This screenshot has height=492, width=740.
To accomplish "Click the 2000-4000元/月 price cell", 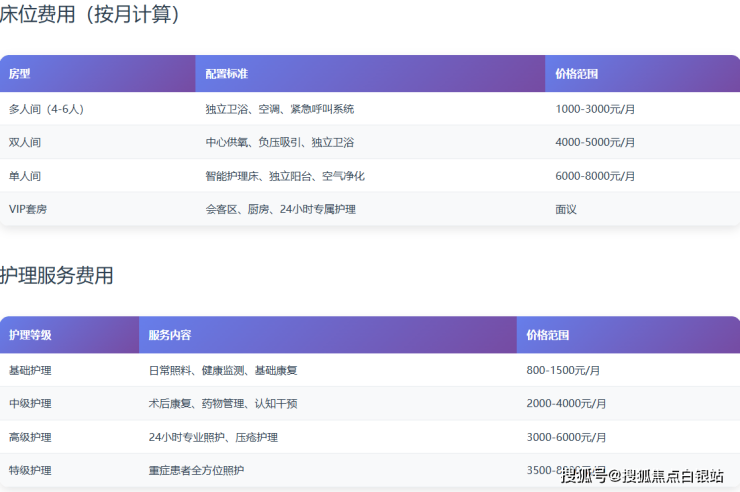I will [566, 404].
